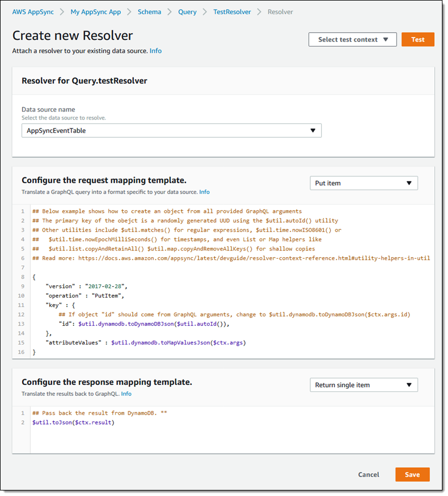
Task: Open the AppSyncEventTable data source dropdown
Action: point(171,130)
